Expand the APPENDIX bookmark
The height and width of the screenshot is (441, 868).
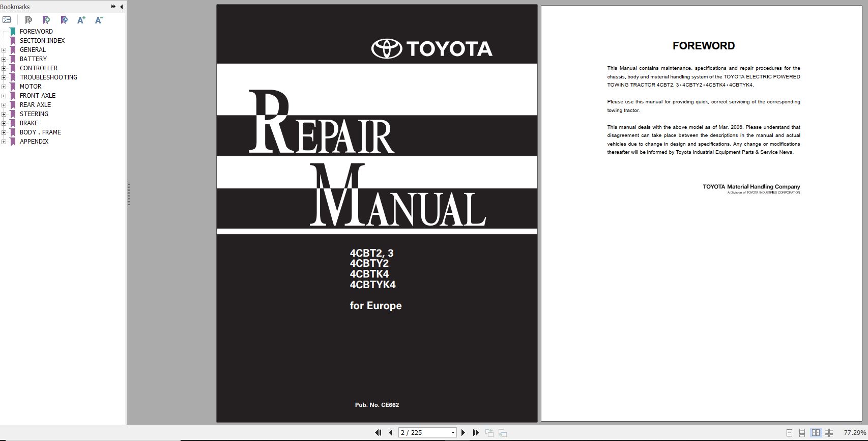click(x=4, y=142)
